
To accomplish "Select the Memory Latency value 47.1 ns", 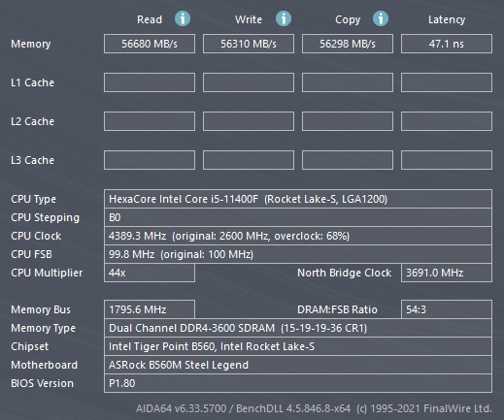I will (447, 44).
